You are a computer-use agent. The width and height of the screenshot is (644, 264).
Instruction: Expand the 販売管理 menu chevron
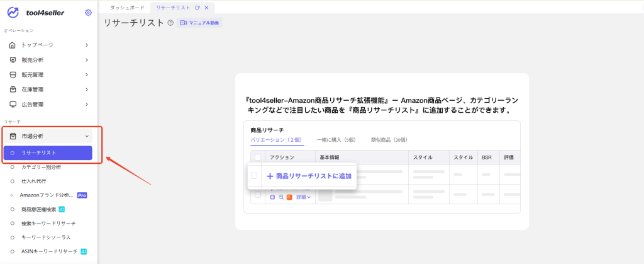(x=87, y=74)
